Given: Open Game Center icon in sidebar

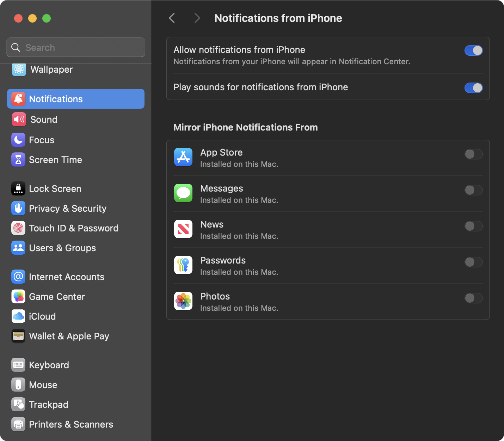Looking at the screenshot, I should click(18, 296).
